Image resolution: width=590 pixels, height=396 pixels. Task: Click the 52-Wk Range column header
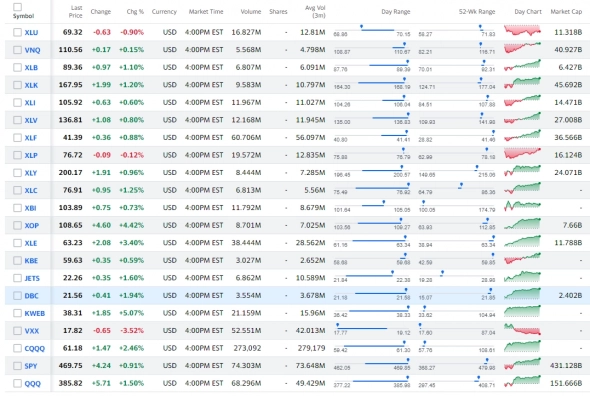point(477,12)
